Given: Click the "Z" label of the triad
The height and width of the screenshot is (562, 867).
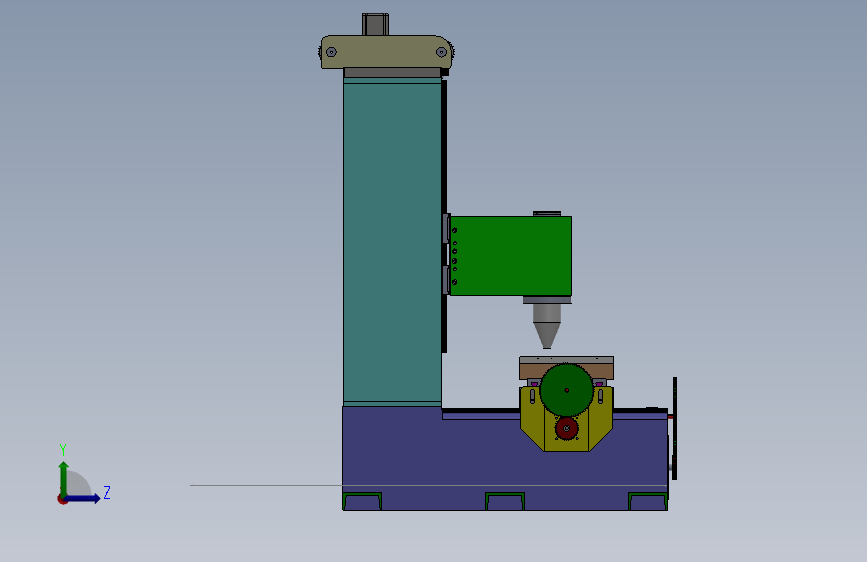Looking at the screenshot, I should (107, 492).
